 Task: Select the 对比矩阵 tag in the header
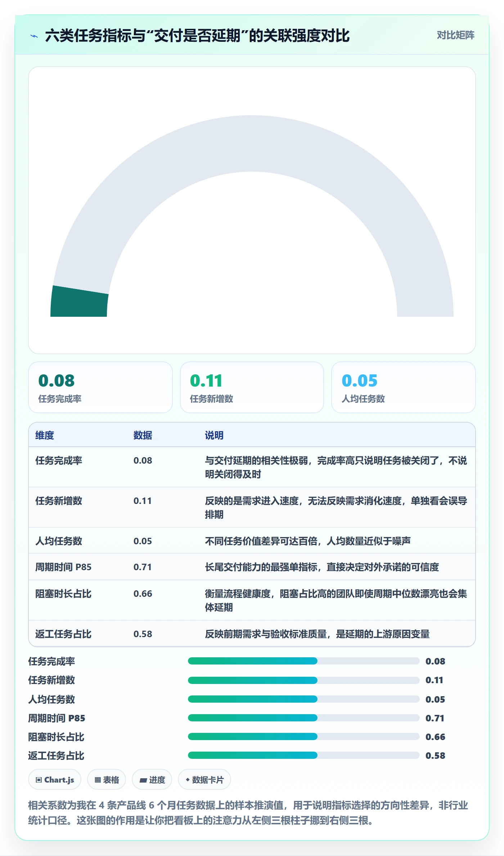pyautogui.click(x=455, y=35)
